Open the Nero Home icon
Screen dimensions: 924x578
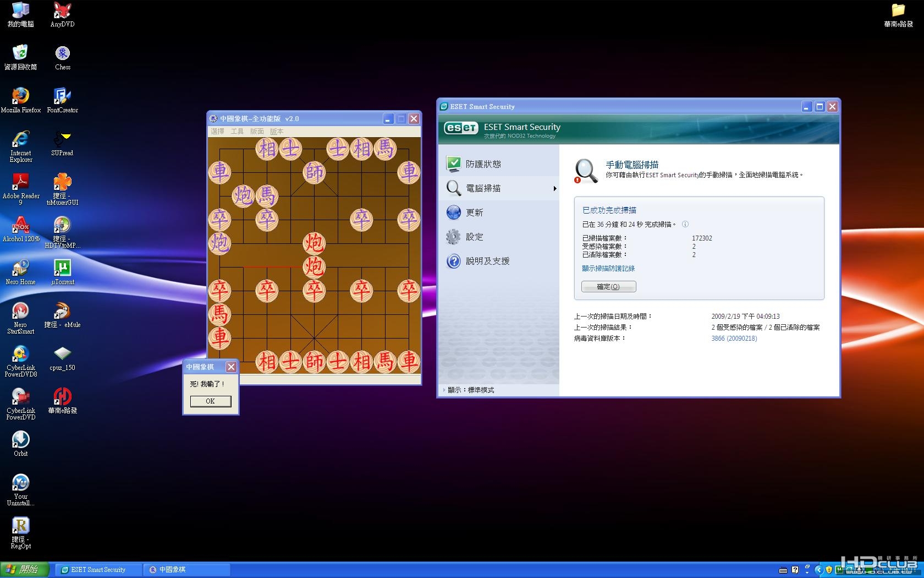coord(20,272)
